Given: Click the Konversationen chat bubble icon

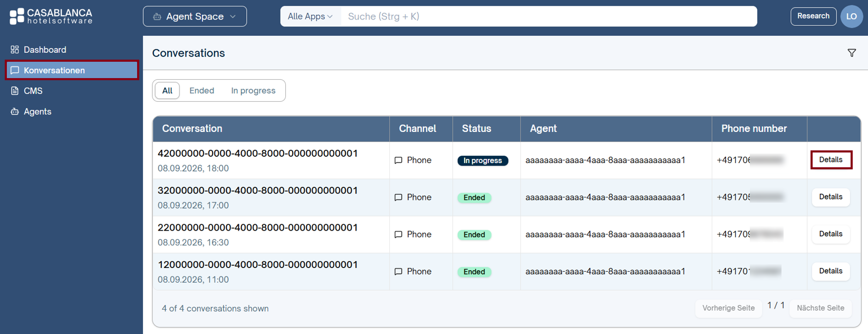Looking at the screenshot, I should tap(15, 70).
